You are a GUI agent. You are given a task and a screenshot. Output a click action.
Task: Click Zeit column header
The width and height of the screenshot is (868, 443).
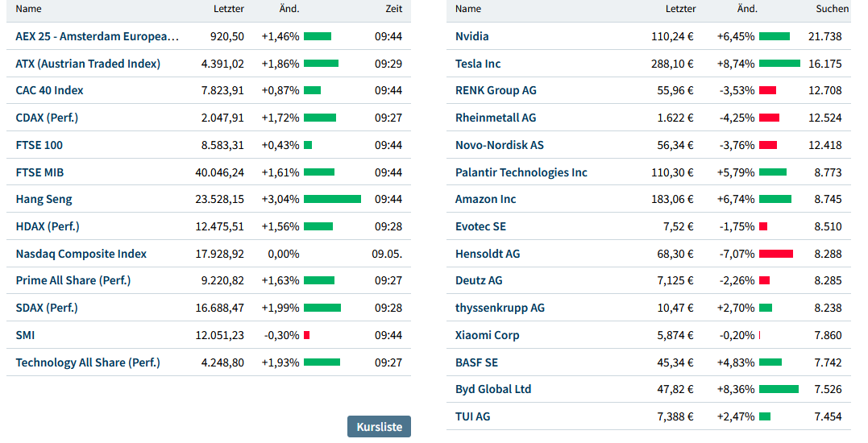pyautogui.click(x=394, y=9)
